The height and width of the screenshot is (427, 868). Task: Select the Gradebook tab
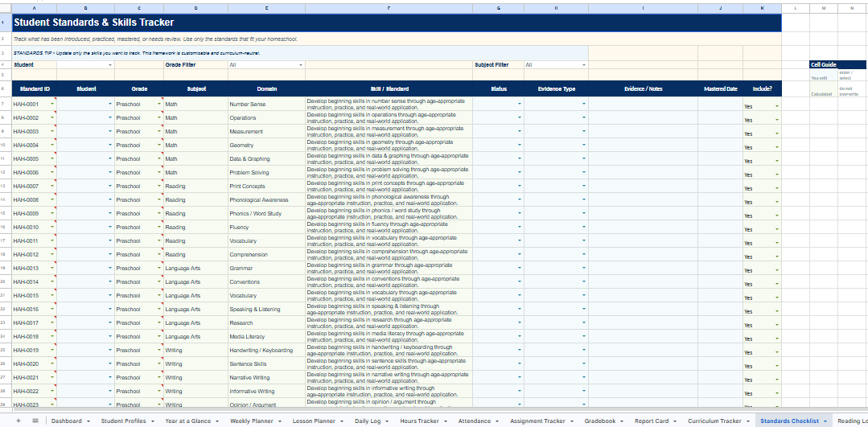point(604,421)
